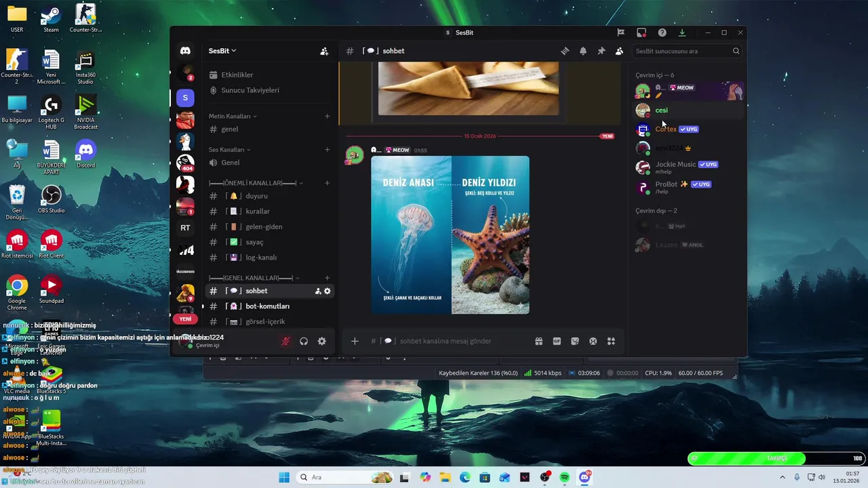Toggle microphone mute in user panel
Image resolution: width=868 pixels, height=488 pixels.
pos(285,342)
